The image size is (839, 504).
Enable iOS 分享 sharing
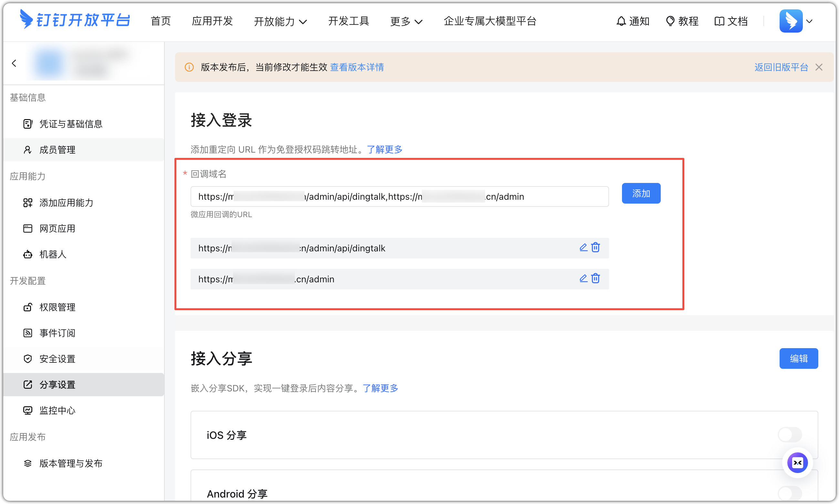click(789, 435)
